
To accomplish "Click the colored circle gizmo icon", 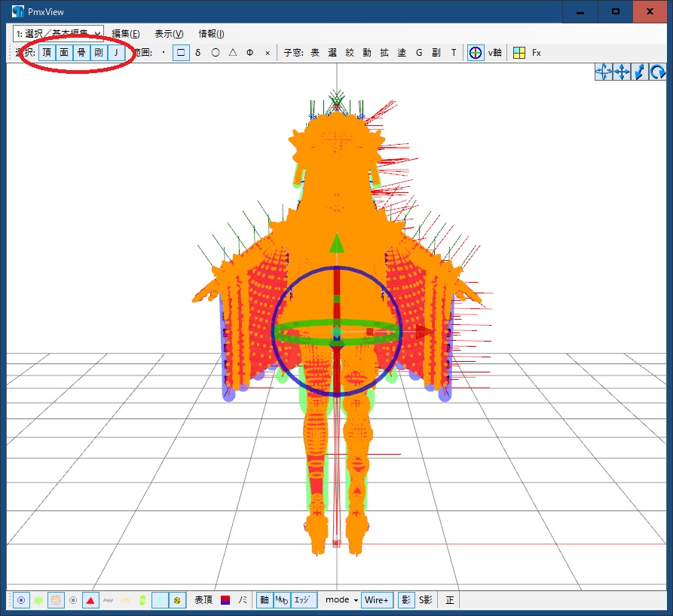I will (x=476, y=53).
